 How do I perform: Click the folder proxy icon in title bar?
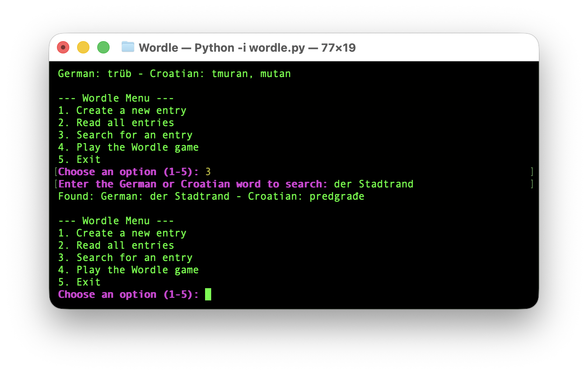[x=128, y=47]
